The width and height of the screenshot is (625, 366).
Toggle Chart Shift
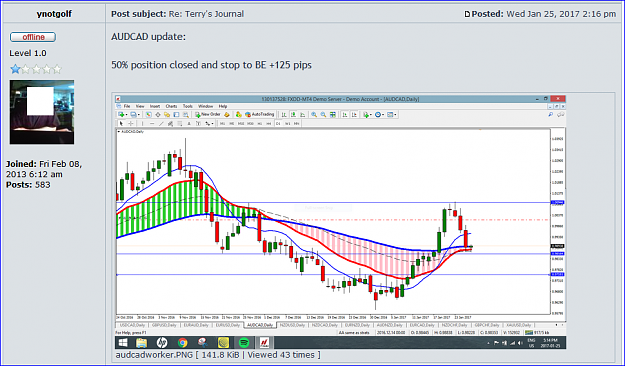354,114
